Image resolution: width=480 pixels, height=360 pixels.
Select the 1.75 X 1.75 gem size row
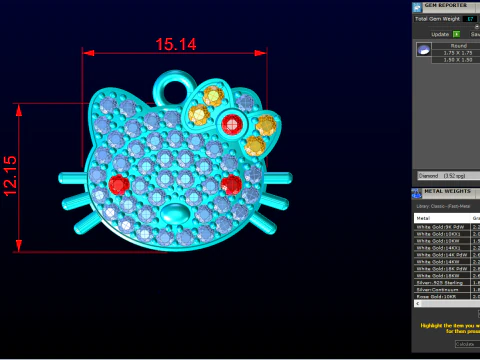pos(457,53)
